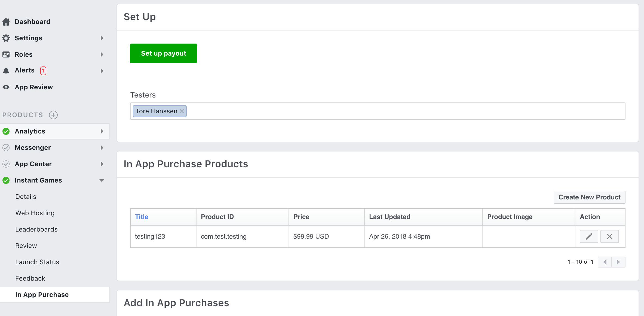
Task: Click the red alerts badge
Action: pyautogui.click(x=43, y=71)
